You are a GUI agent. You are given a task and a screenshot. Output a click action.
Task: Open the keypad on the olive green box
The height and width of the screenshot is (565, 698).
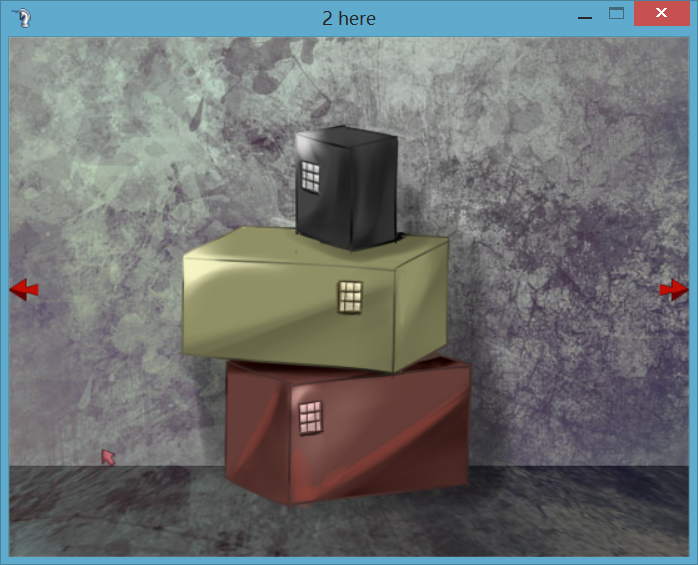point(350,297)
